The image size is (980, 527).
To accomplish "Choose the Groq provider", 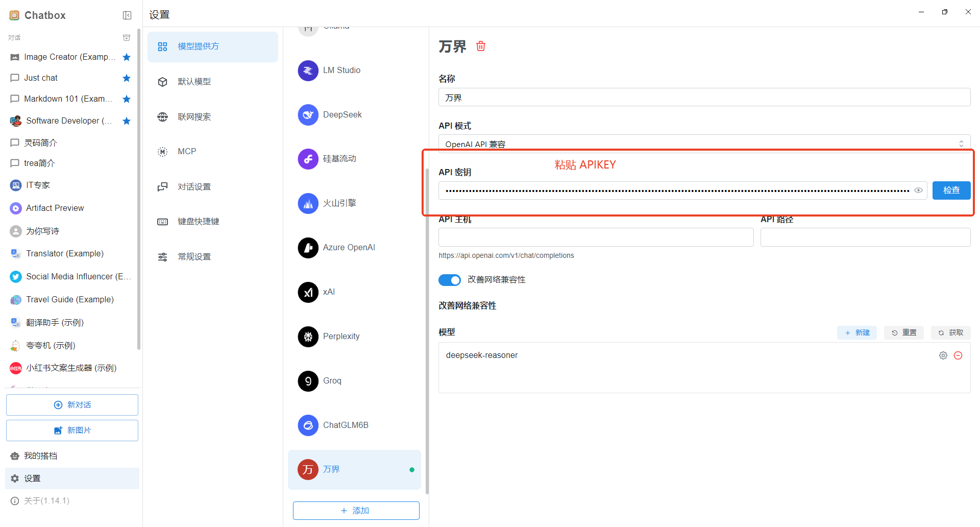I will 354,381.
